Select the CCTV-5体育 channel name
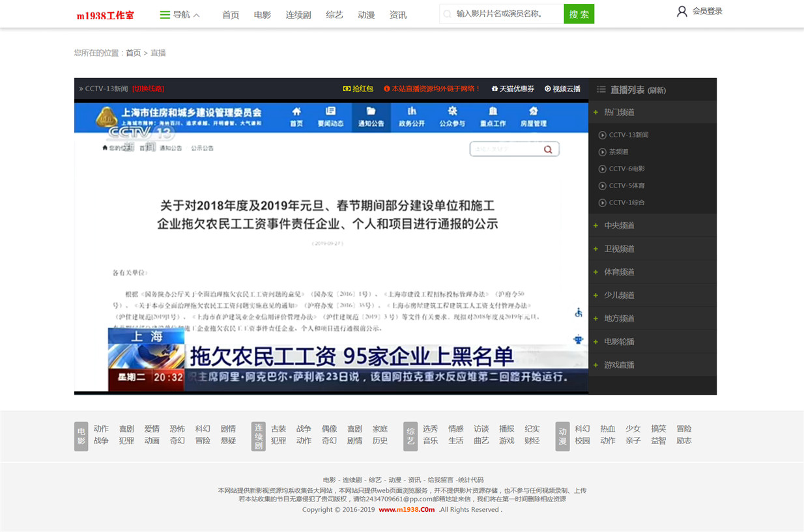804x532 pixels. [627, 186]
